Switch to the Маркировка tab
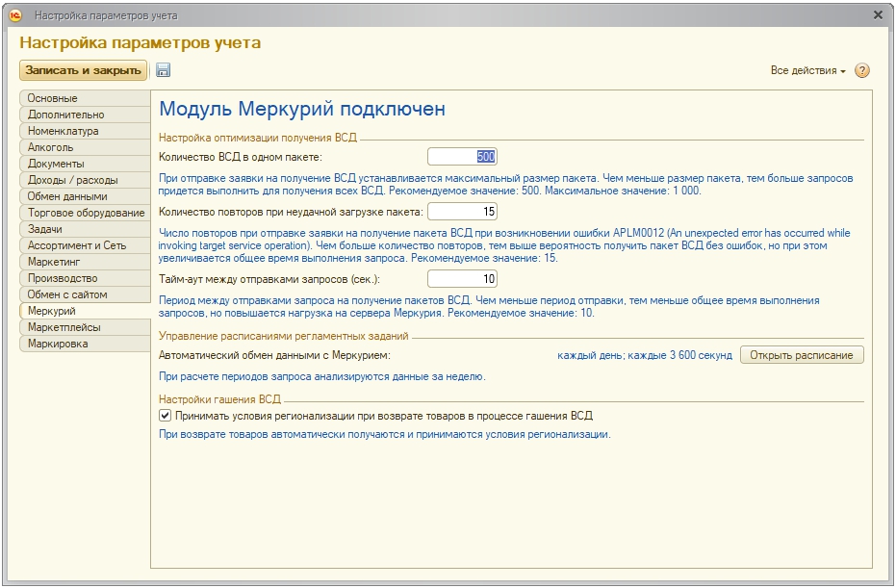This screenshot has height=588, width=896. [85, 344]
